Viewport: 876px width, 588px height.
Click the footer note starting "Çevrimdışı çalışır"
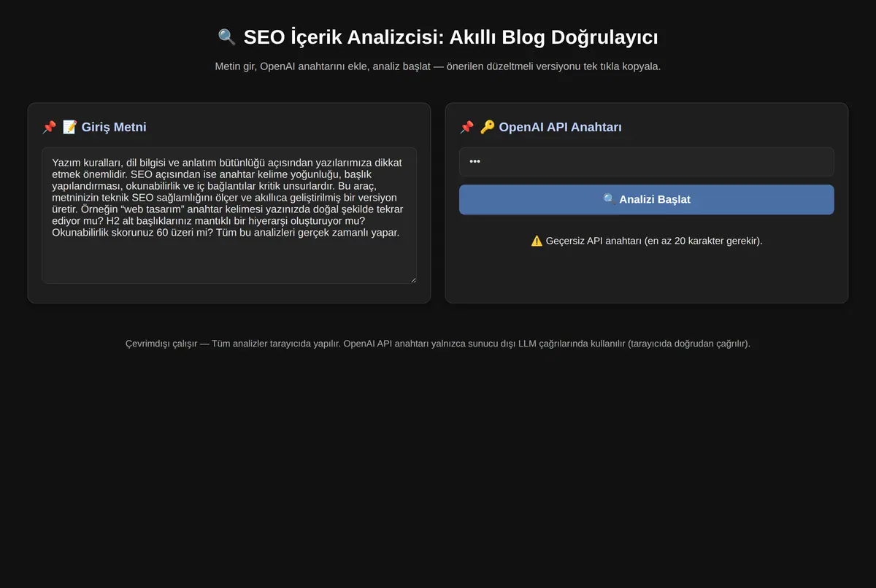pyautogui.click(x=438, y=343)
